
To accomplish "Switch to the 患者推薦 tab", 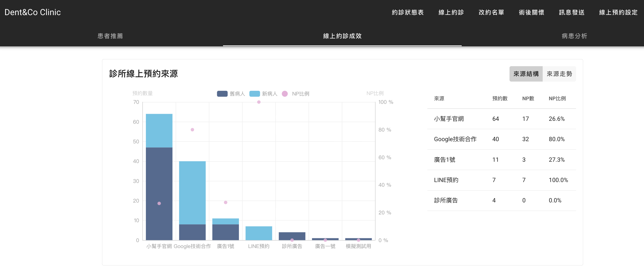I will click(111, 36).
